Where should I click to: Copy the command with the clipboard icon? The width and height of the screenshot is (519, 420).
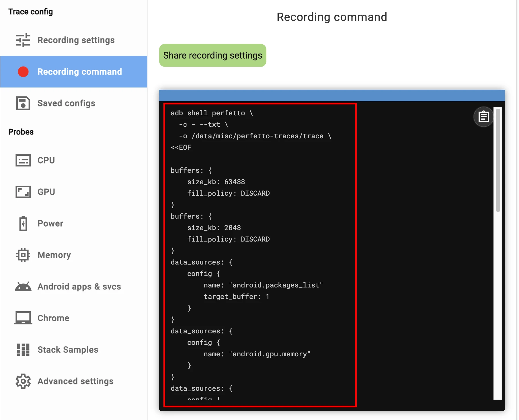[483, 117]
